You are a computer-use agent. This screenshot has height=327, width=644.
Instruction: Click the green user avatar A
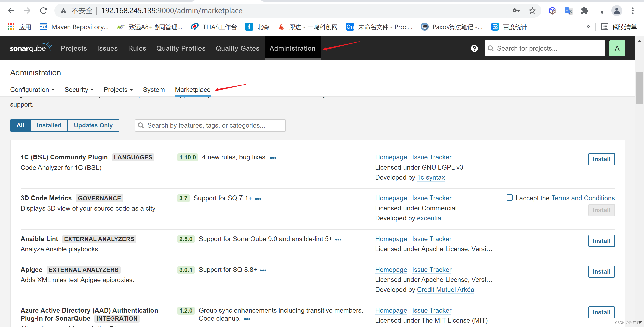click(617, 48)
